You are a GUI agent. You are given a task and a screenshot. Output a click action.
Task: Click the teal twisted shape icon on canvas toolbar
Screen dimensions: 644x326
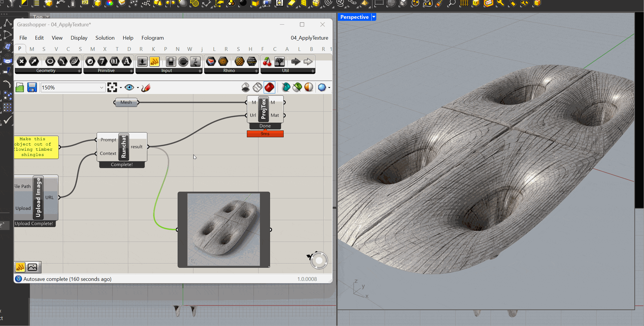click(286, 87)
